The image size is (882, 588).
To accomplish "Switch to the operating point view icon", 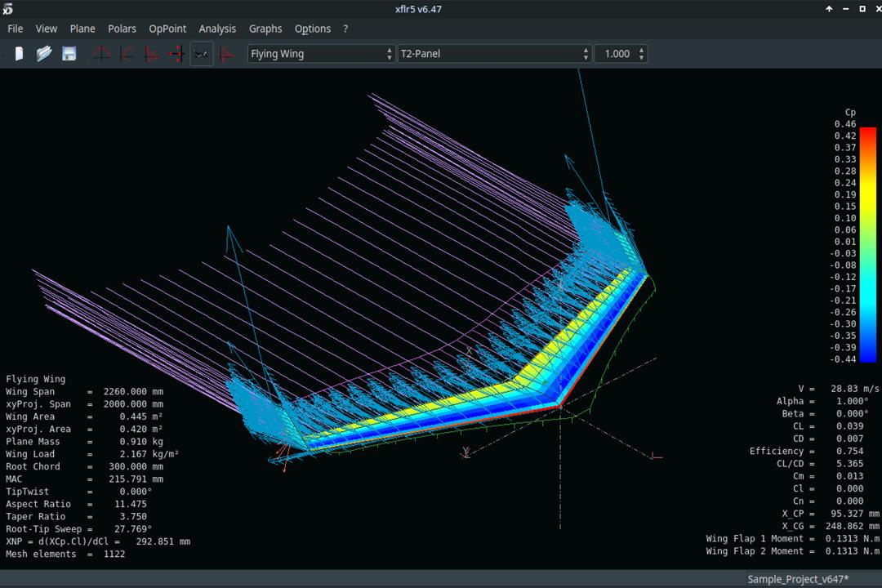I will [101, 54].
